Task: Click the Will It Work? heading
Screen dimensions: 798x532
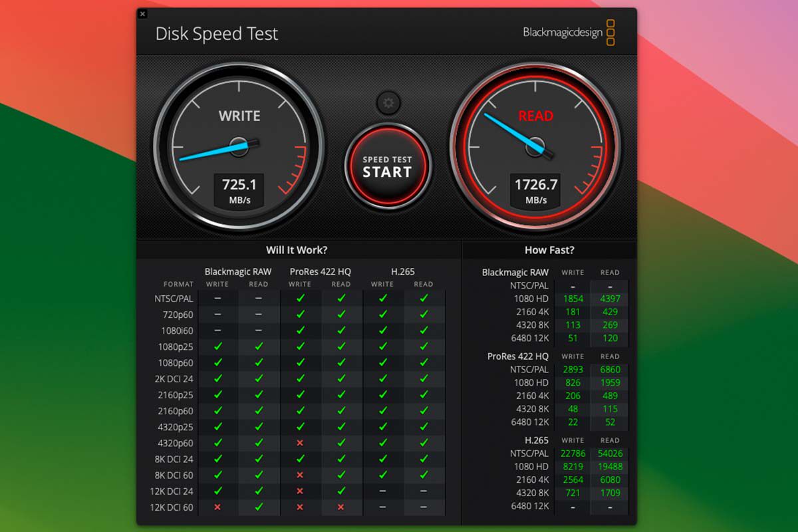Action: (x=297, y=250)
